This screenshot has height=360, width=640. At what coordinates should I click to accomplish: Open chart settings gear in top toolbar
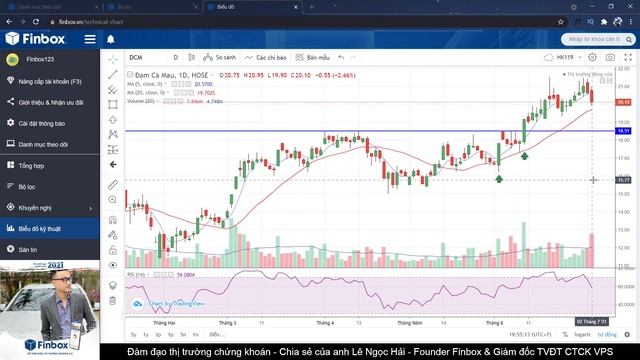click(x=592, y=58)
